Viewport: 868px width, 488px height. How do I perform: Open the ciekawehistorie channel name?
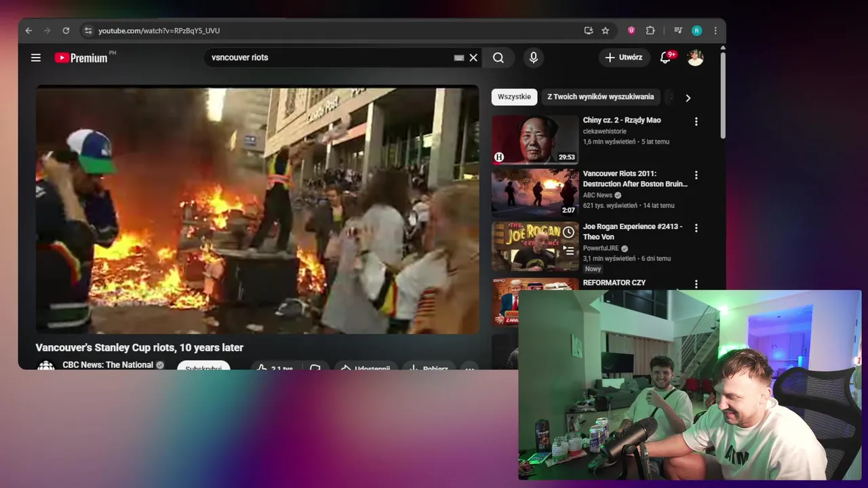pyautogui.click(x=605, y=131)
